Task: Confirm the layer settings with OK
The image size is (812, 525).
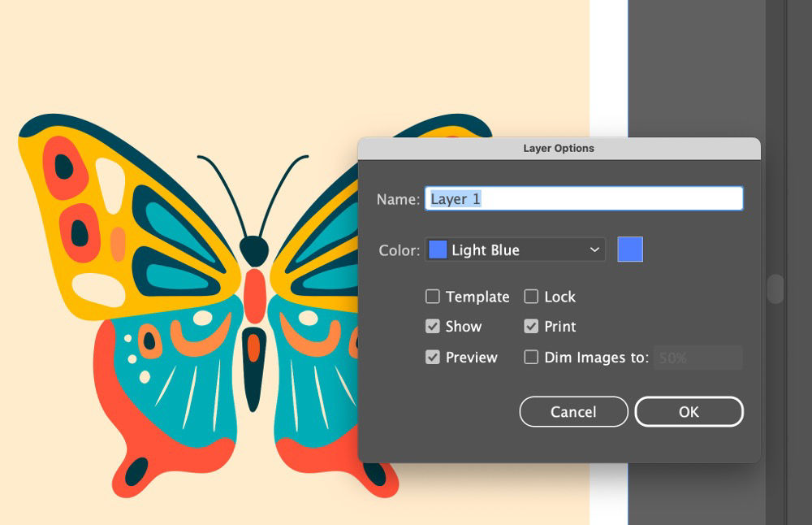Action: pos(689,411)
